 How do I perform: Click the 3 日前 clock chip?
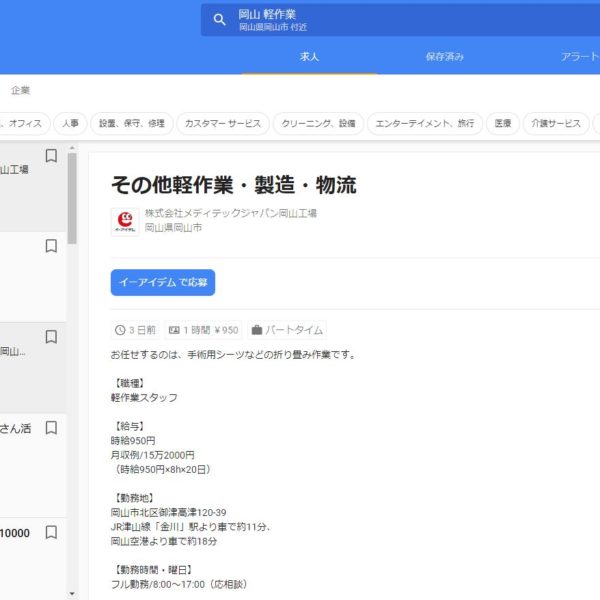point(136,330)
